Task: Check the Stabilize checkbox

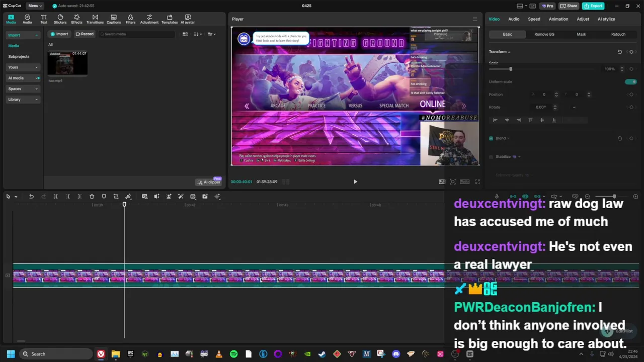Action: 491,156
